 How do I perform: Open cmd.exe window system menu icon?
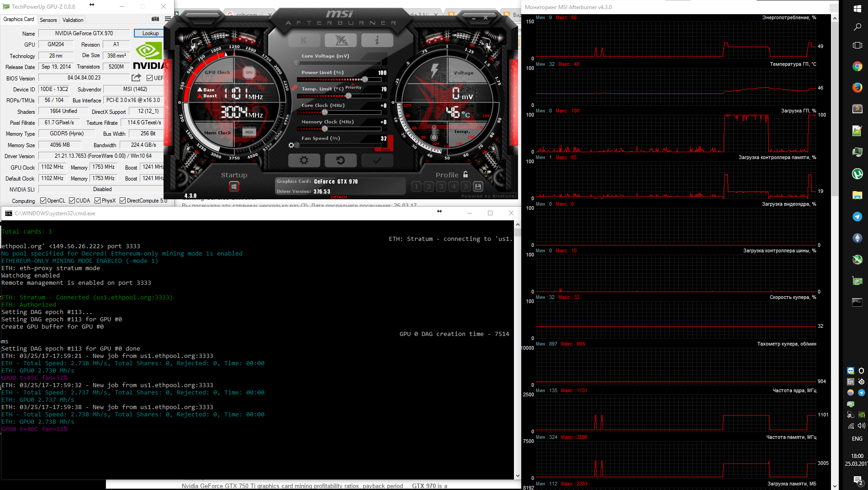pyautogui.click(x=8, y=213)
